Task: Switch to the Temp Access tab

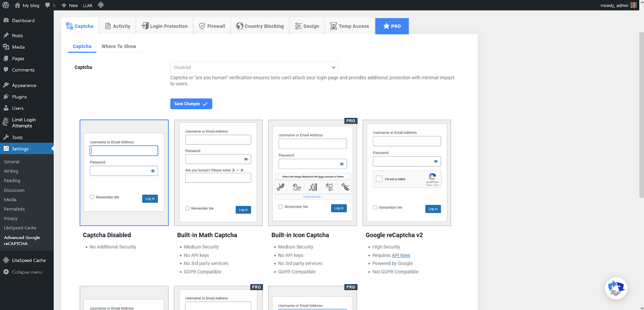Action: pyautogui.click(x=349, y=26)
